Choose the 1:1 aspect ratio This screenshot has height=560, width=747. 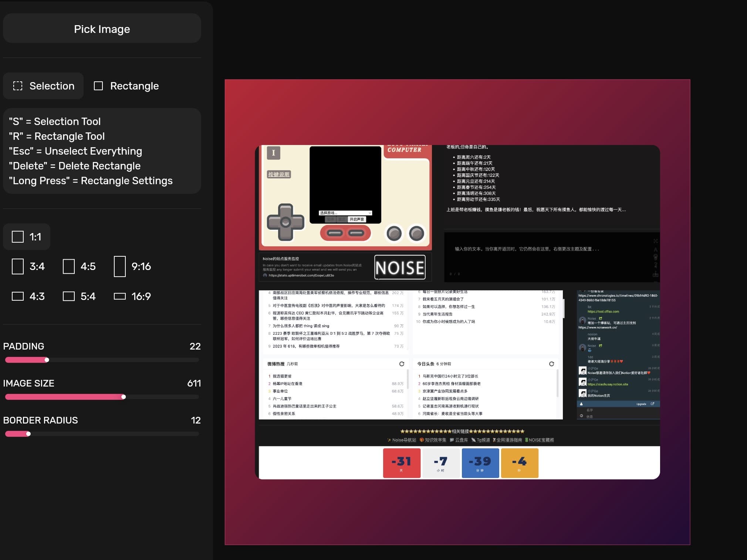click(27, 237)
